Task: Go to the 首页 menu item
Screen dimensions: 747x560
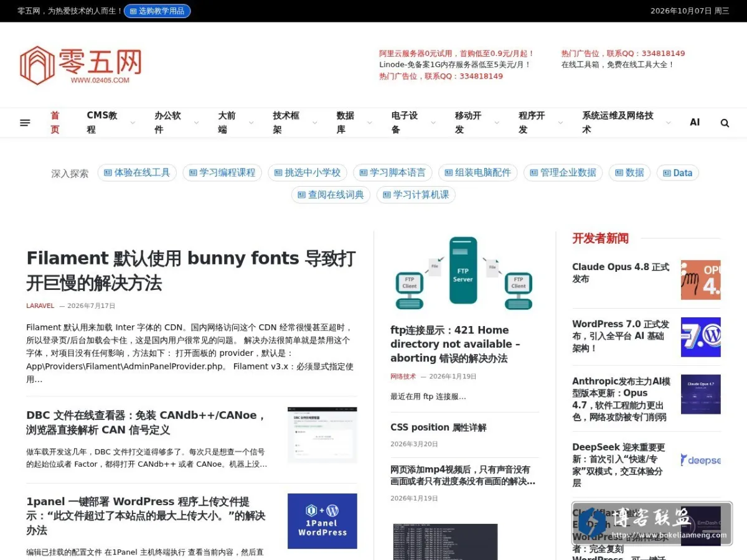Action: pyautogui.click(x=55, y=123)
